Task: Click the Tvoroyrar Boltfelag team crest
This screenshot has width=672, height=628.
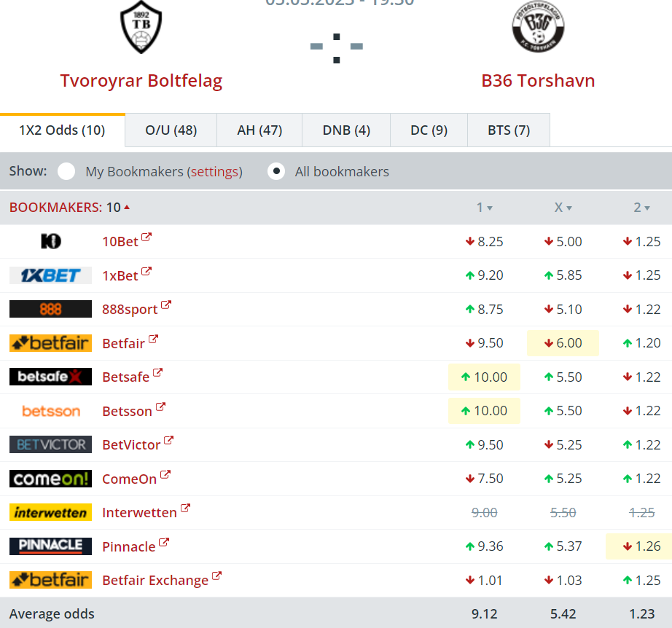Action: [141, 27]
